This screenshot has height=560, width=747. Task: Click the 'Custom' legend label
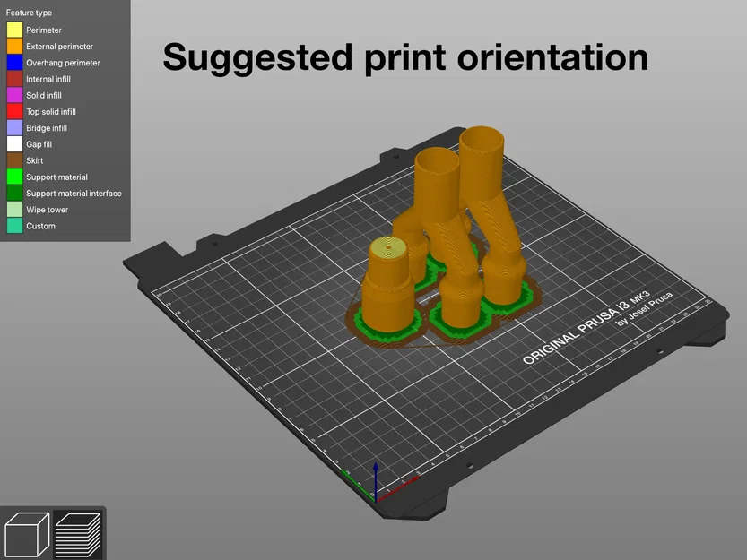click(40, 226)
